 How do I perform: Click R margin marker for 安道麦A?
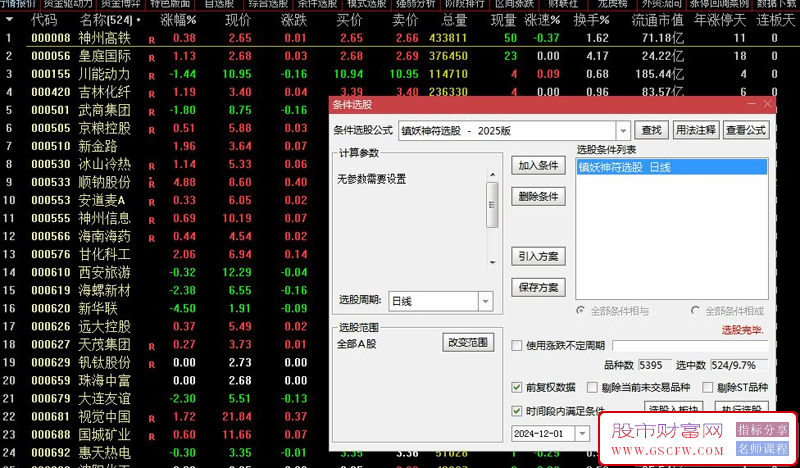click(x=152, y=203)
